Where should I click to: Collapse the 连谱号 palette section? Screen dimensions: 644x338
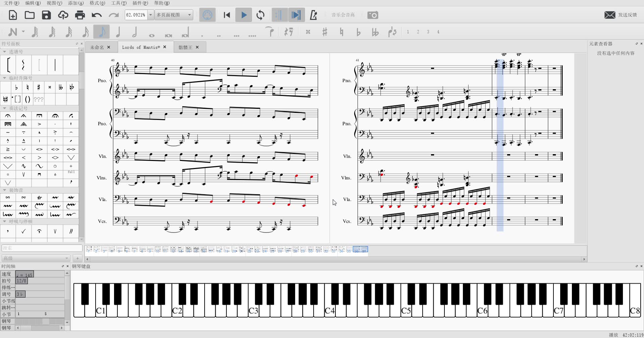[4, 52]
